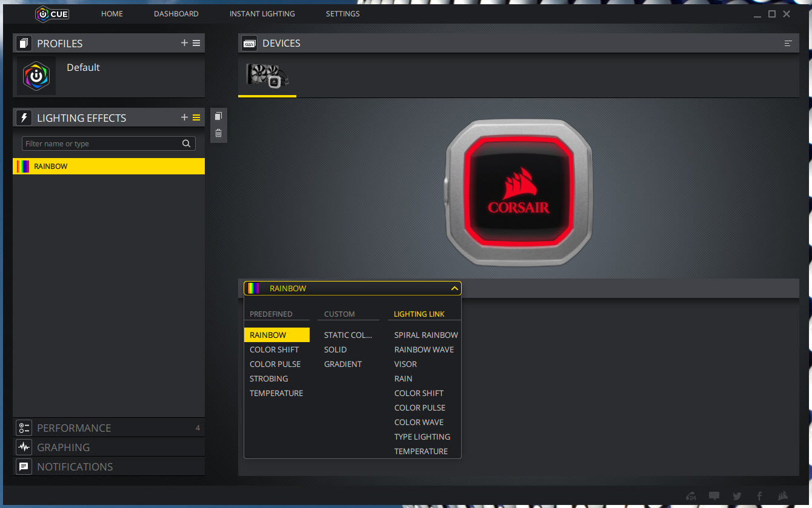Open the 24/7 support icon
The width and height of the screenshot is (812, 508).
tap(691, 496)
